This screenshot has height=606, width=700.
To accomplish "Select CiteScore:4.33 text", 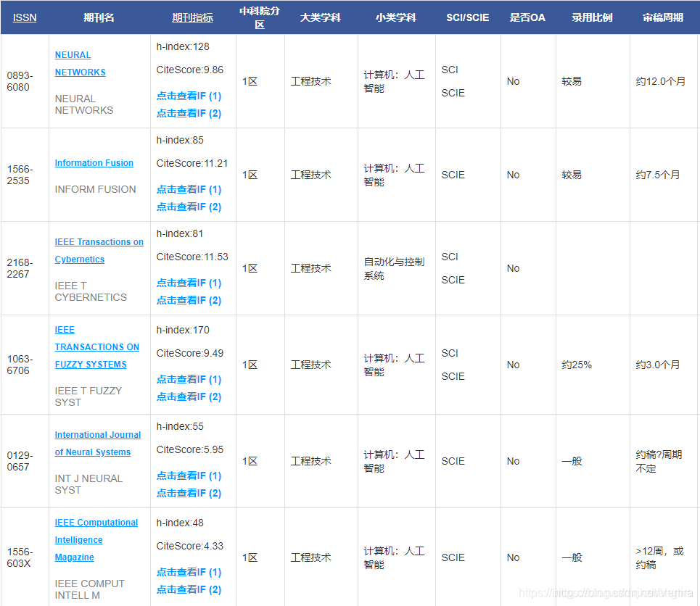I will 190,546.
